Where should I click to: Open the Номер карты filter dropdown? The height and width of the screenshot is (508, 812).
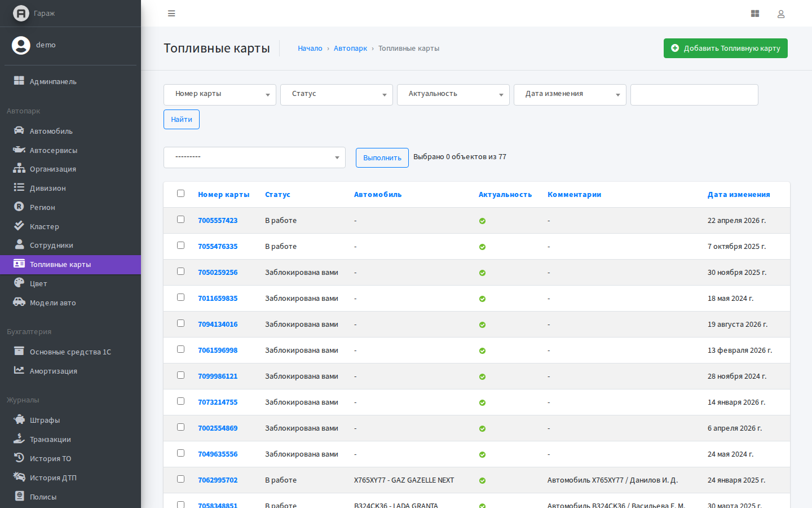point(220,95)
